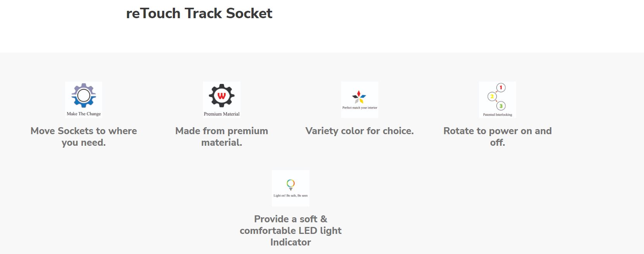Click the white circle inside blue gear
The height and width of the screenshot is (254, 644).
coord(84,95)
